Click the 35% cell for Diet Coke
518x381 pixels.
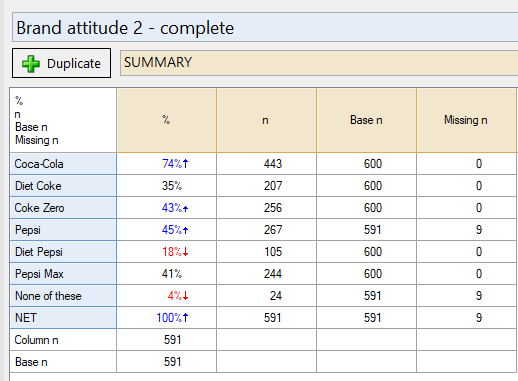pyautogui.click(x=166, y=186)
